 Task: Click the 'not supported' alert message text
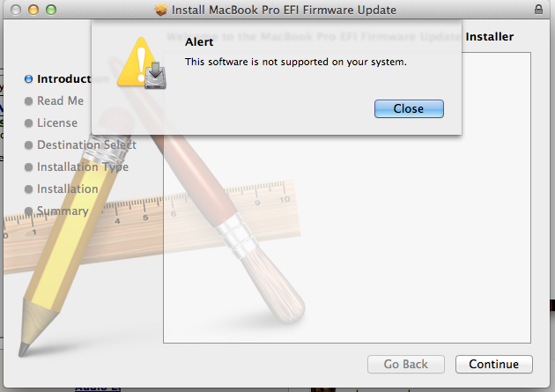(x=295, y=62)
